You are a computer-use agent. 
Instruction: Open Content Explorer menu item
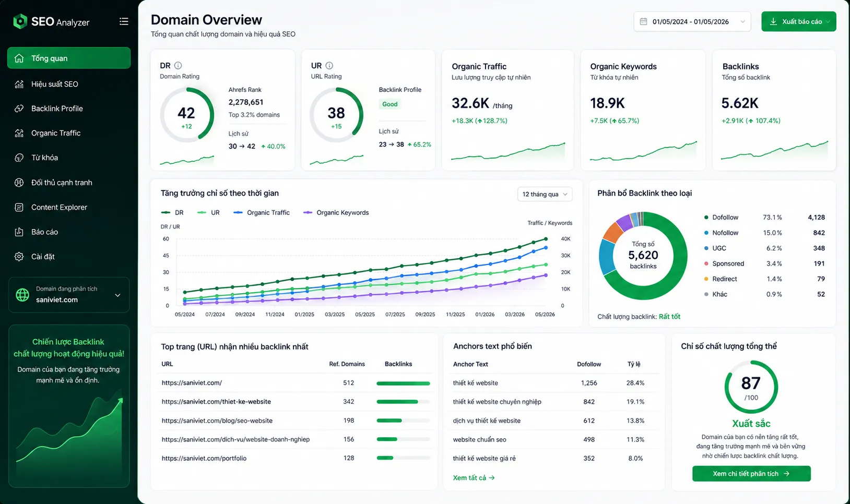coord(69,207)
